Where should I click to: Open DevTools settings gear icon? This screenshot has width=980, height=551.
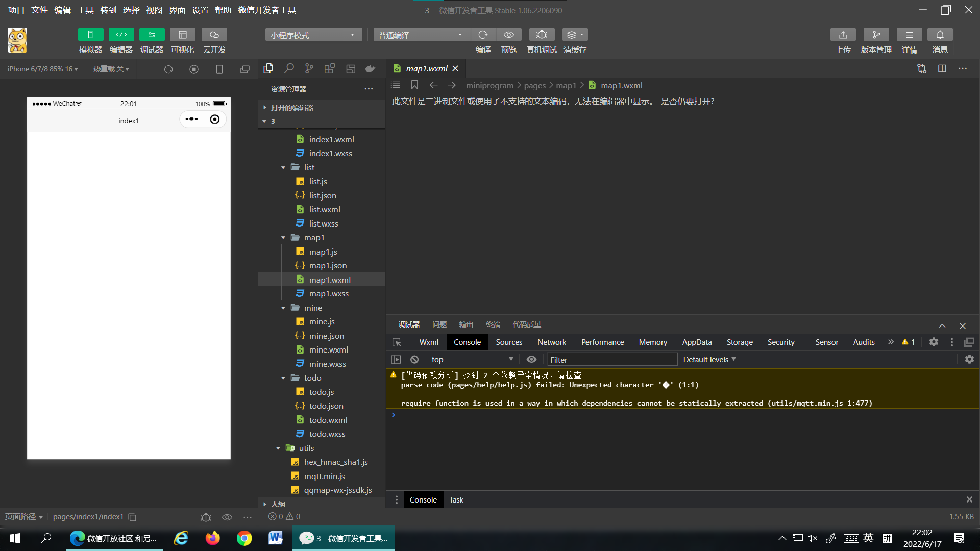[934, 342]
